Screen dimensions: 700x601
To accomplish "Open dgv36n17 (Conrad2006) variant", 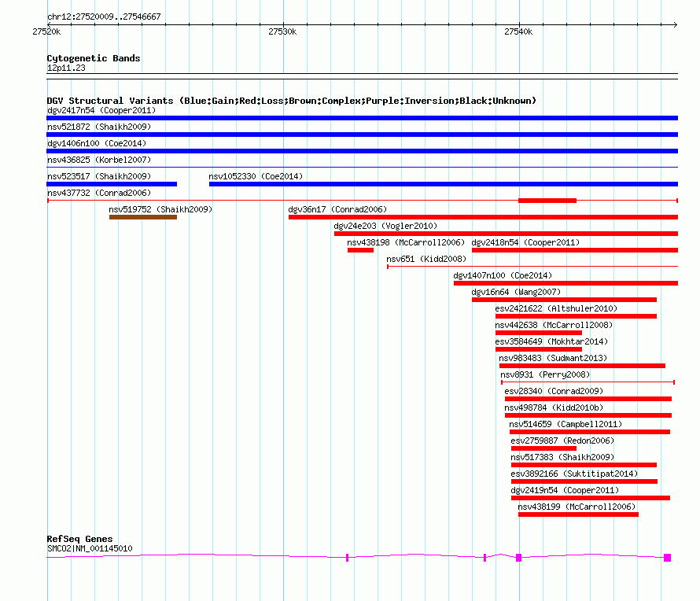I will 337,209.
